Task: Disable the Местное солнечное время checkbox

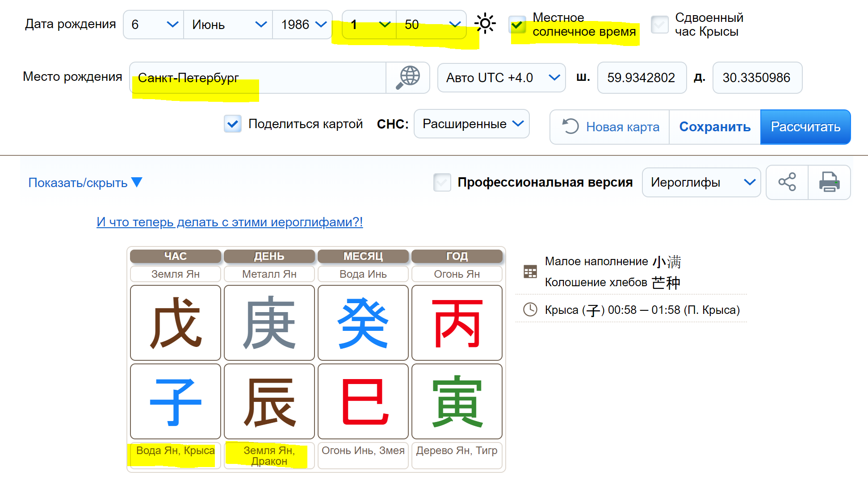Action: click(517, 26)
